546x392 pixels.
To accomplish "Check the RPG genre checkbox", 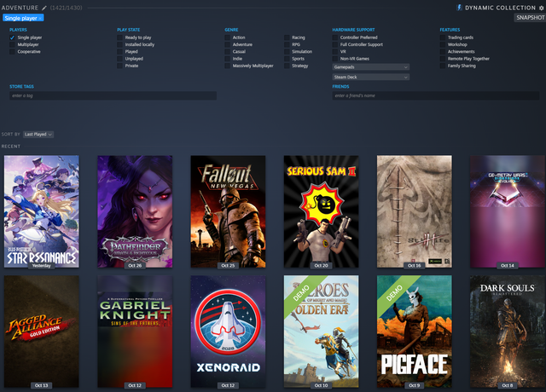I will (288, 44).
